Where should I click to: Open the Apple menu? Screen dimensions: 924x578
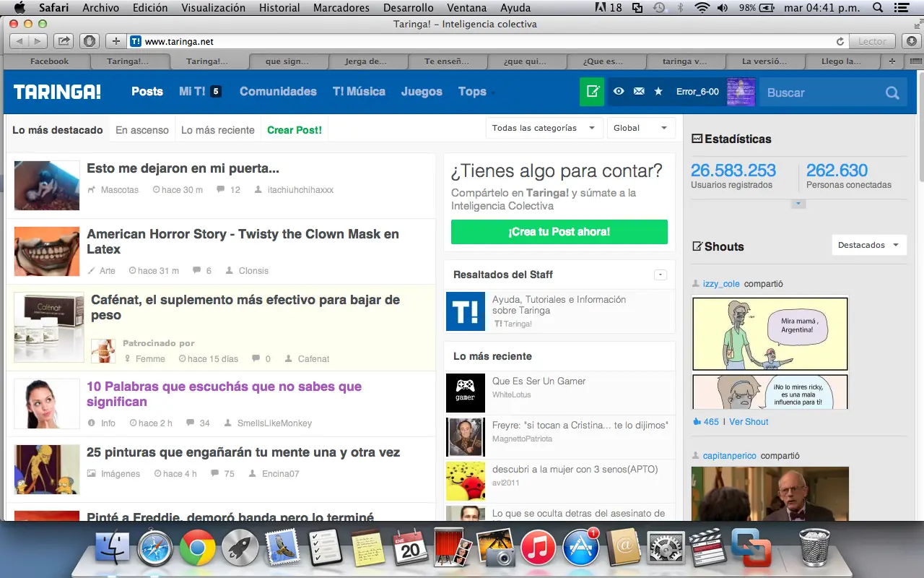[x=19, y=8]
